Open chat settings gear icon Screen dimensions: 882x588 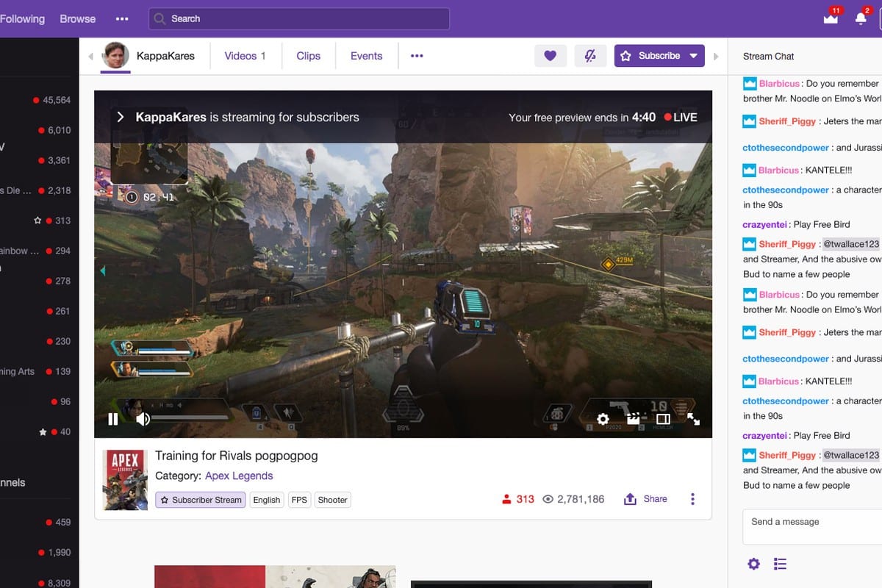point(753,564)
